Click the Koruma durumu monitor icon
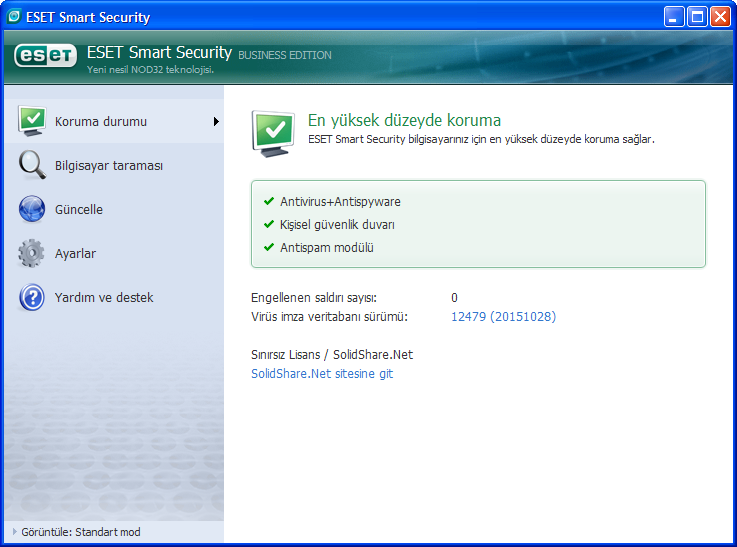Image resolution: width=737 pixels, height=547 pixels. tap(32, 121)
